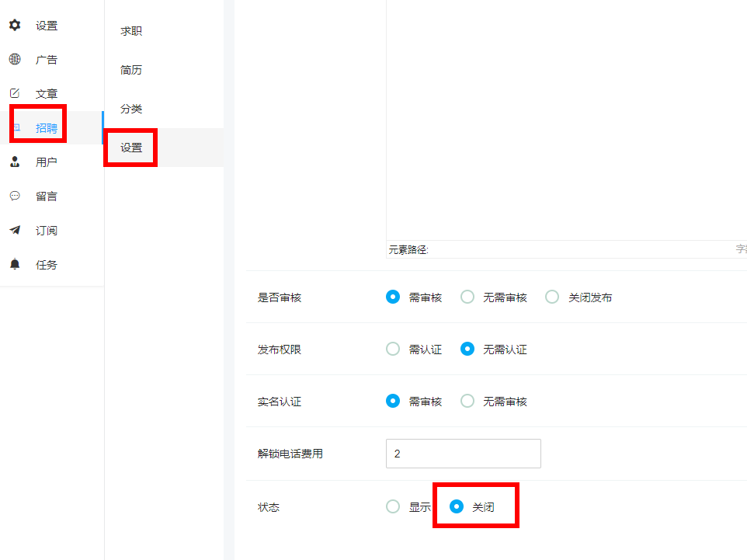Click the speech bubble icon beside 留言
The image size is (747, 560).
[x=15, y=196]
